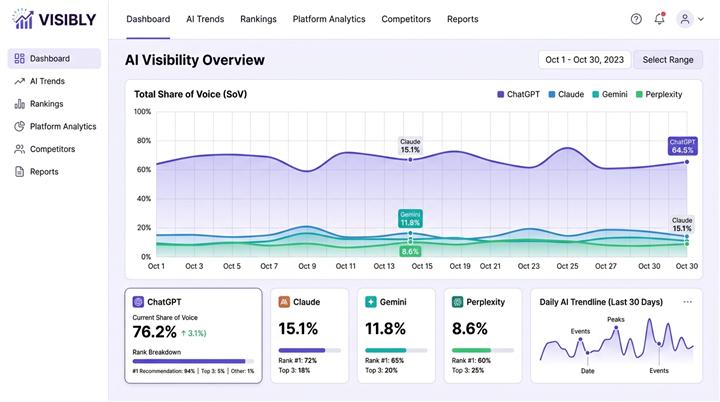Click the 3.1% increase indicator
The width and height of the screenshot is (720, 402).
(x=193, y=333)
